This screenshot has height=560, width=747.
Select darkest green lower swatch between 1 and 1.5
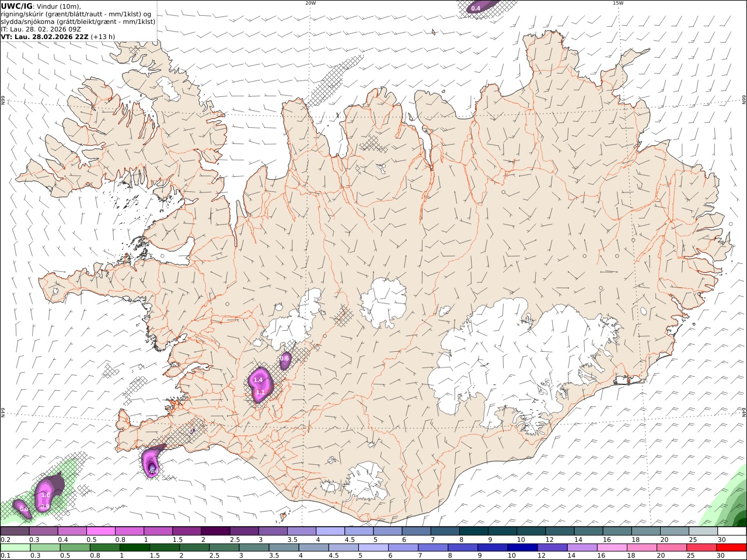(134, 548)
